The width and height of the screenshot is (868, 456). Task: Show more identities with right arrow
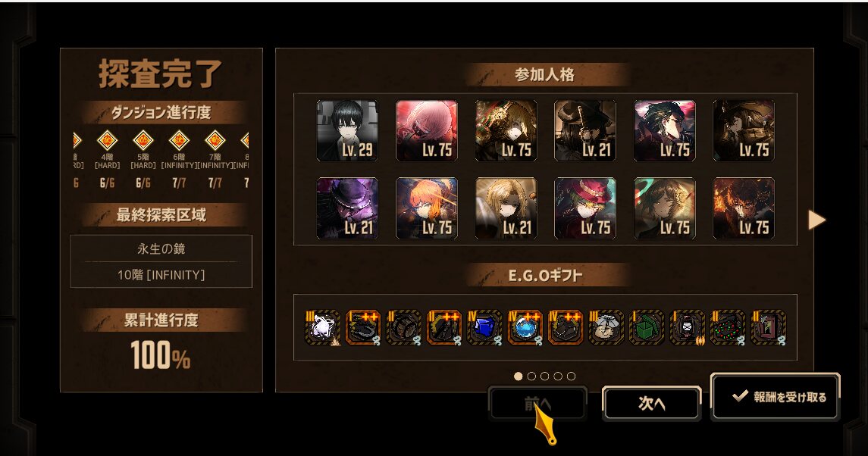[x=816, y=220]
